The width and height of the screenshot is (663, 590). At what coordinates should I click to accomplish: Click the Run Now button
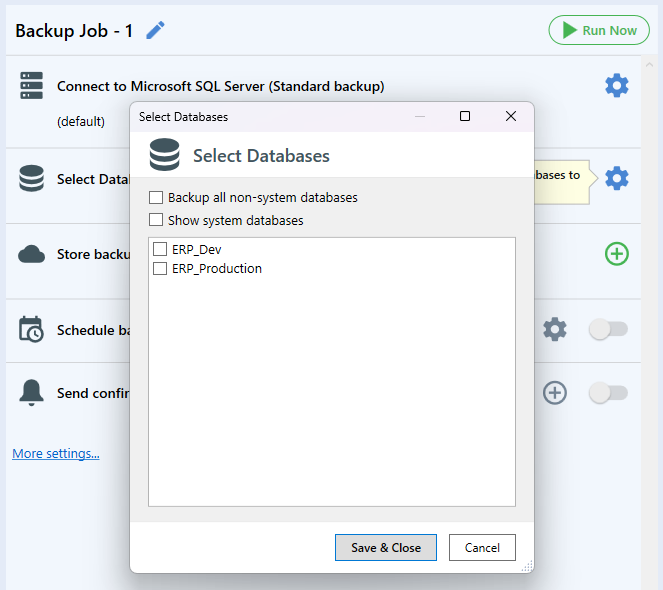coord(599,30)
